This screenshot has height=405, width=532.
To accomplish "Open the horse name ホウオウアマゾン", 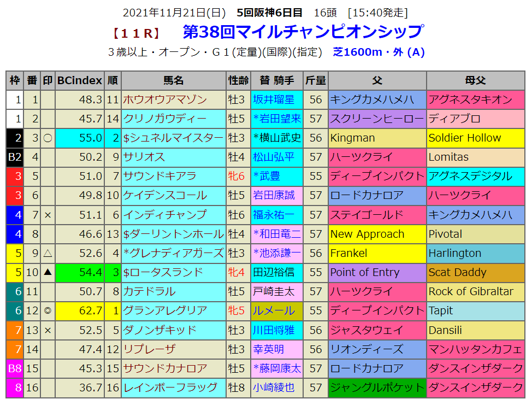I will click(165, 99).
